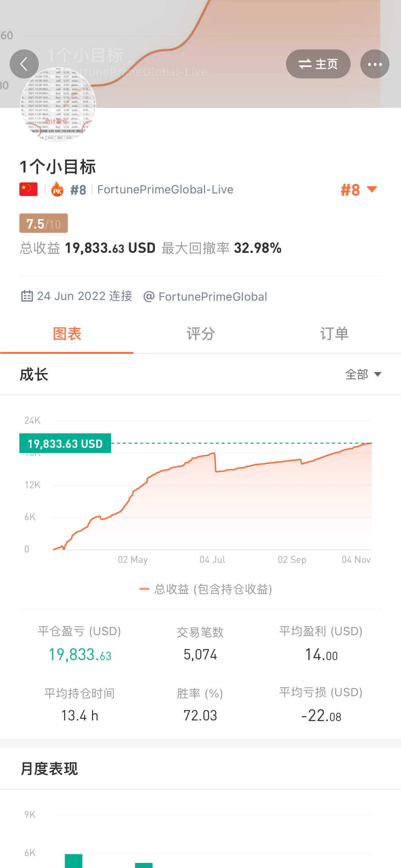Tap the China flag icon
The width and height of the screenshot is (401, 868).
28,189
